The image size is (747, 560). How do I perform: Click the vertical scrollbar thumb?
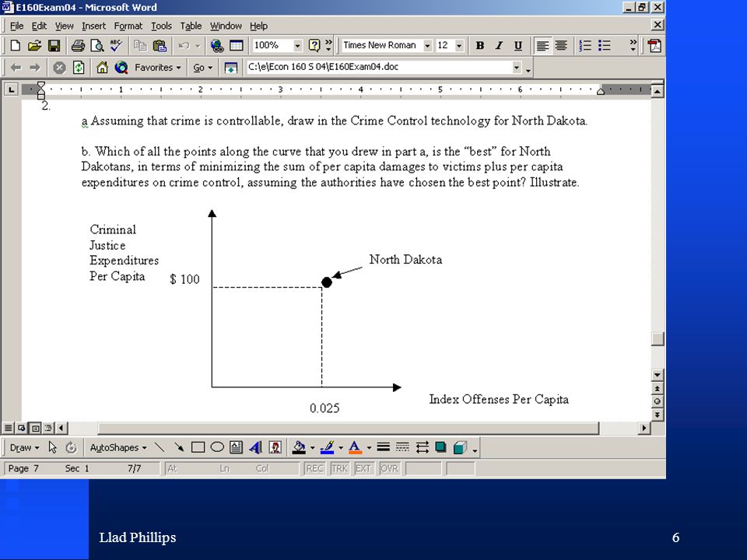pos(658,338)
